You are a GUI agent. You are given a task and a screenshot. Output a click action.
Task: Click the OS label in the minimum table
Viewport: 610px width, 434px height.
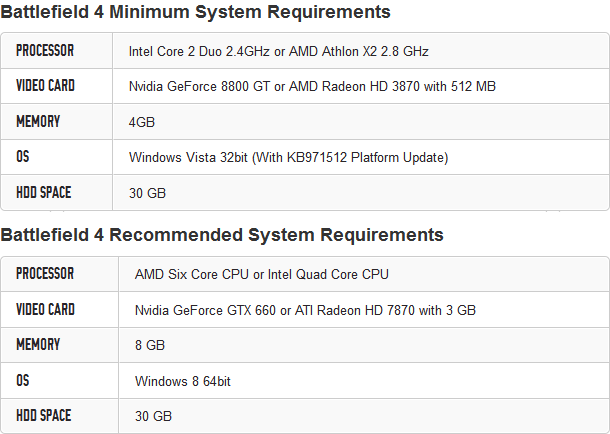coord(22,157)
